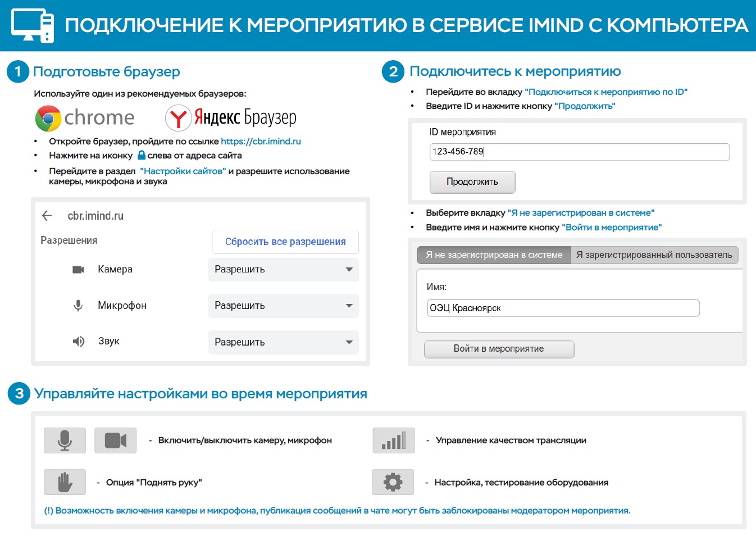756x536 pixels.
Task: Click the Продолжить button
Action: pyautogui.click(x=472, y=182)
